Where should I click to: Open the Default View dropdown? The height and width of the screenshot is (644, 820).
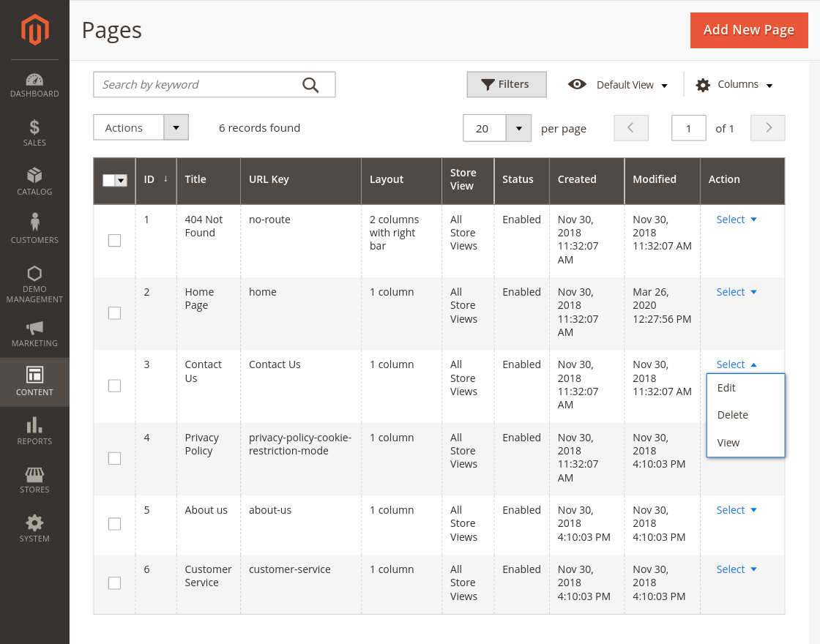coord(619,85)
